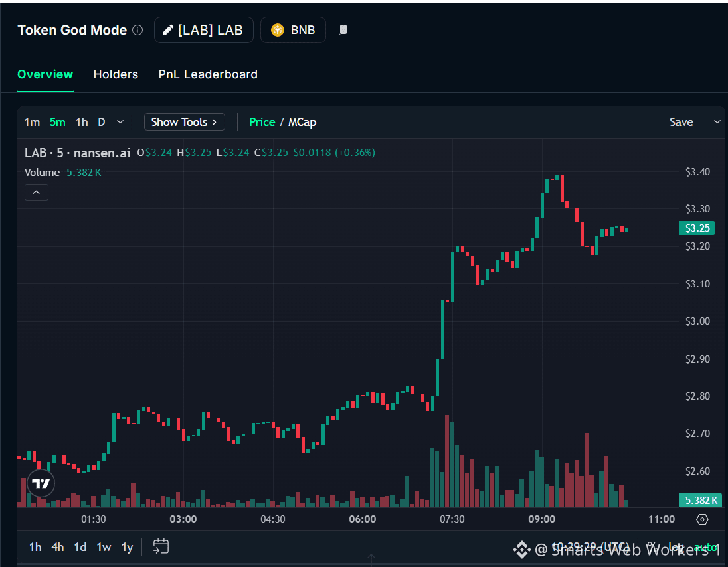Select the BNB chain button

[293, 30]
